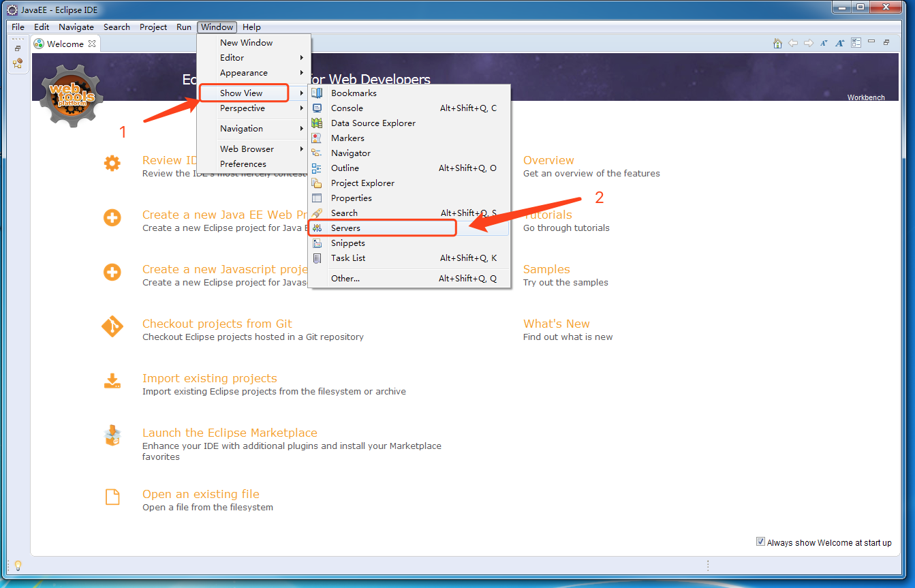Click the Magnify font size icon

click(x=840, y=43)
